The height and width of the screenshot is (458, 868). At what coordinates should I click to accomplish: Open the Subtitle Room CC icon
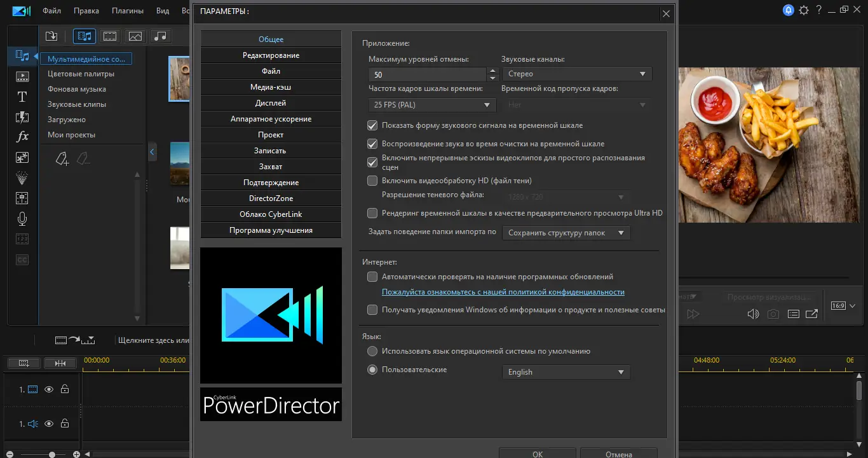coord(22,260)
